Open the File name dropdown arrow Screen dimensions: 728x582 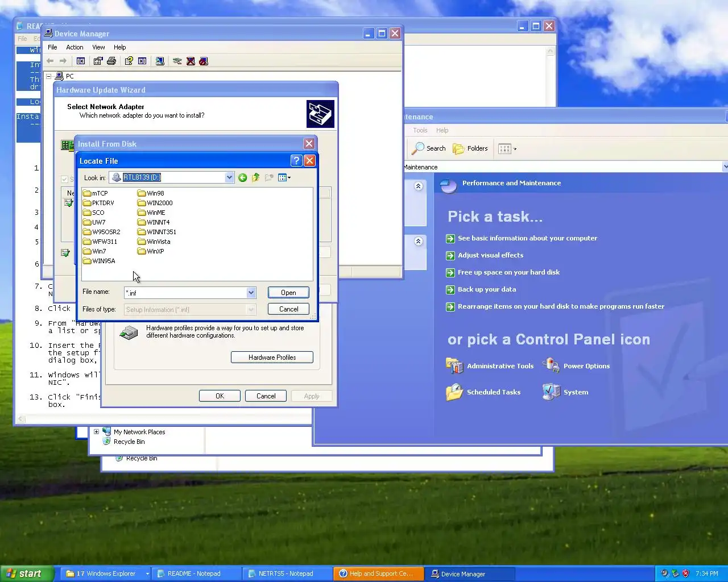pyautogui.click(x=251, y=293)
